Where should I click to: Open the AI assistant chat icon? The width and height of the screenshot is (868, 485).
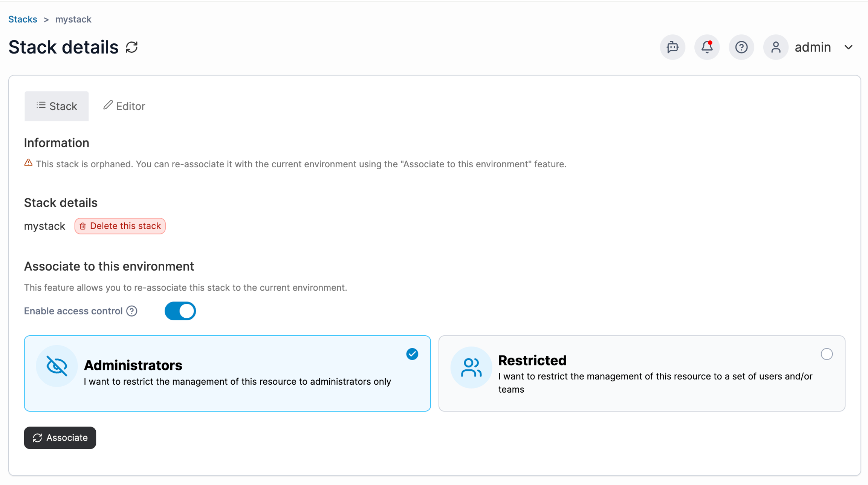[x=672, y=47]
